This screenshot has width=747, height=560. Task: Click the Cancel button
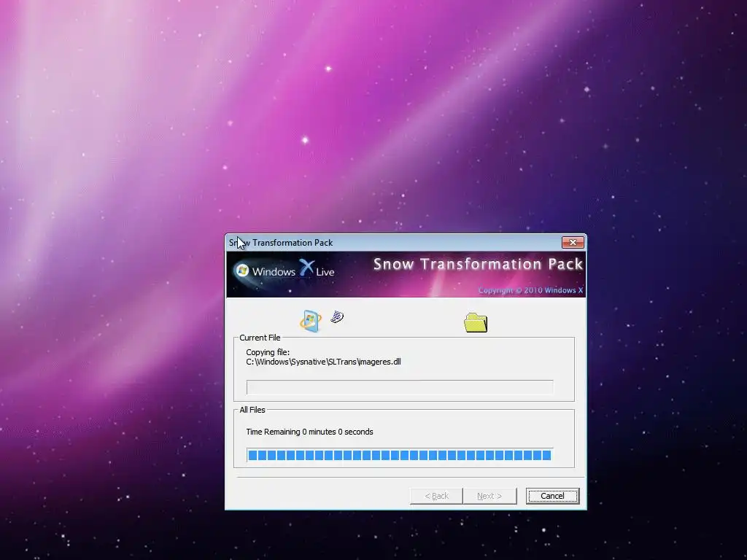[553, 496]
